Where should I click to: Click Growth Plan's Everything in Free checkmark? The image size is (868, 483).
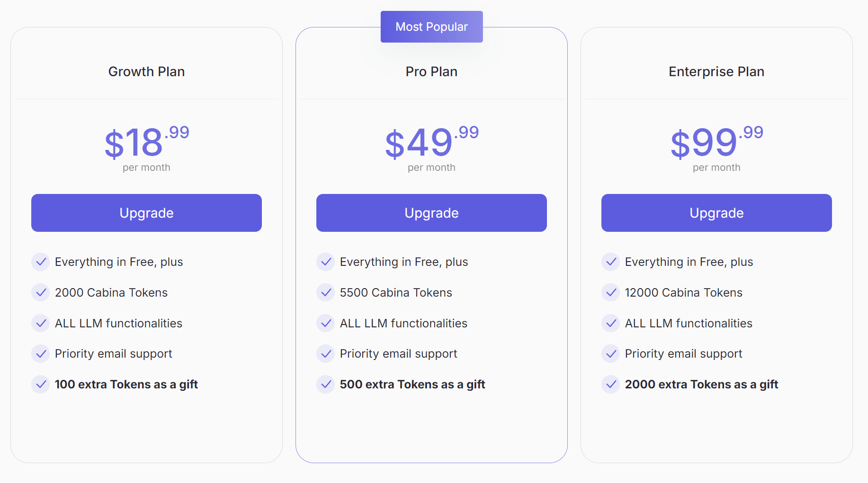41,262
